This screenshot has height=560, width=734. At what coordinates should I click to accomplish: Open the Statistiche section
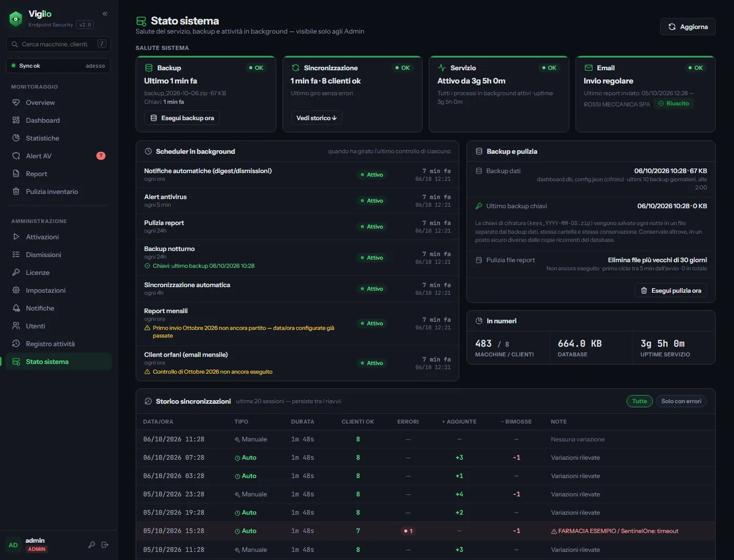58,138
